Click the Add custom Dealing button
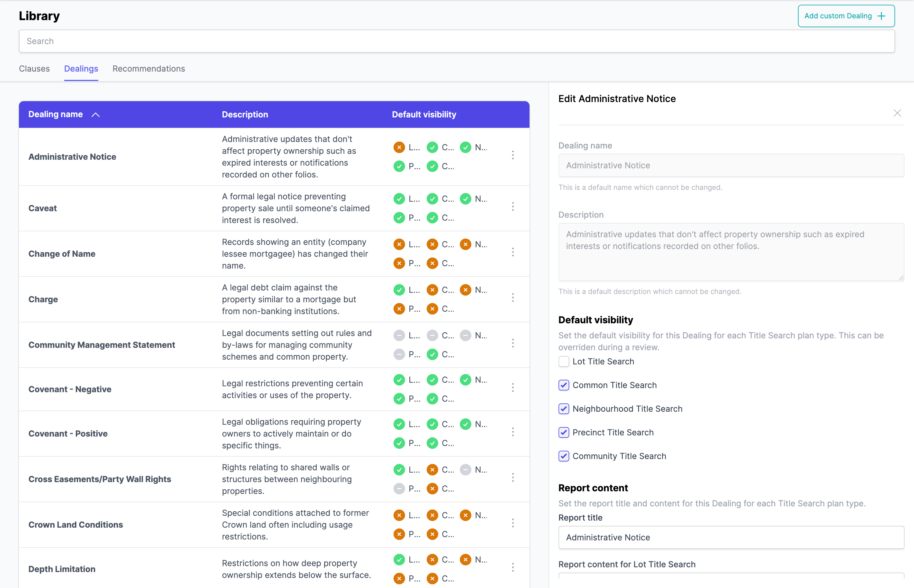The width and height of the screenshot is (914, 588). [846, 16]
